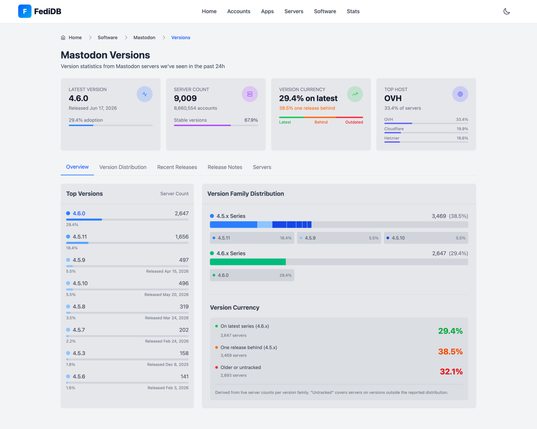Select the Overview tab
The height and width of the screenshot is (429, 537).
pyautogui.click(x=77, y=167)
